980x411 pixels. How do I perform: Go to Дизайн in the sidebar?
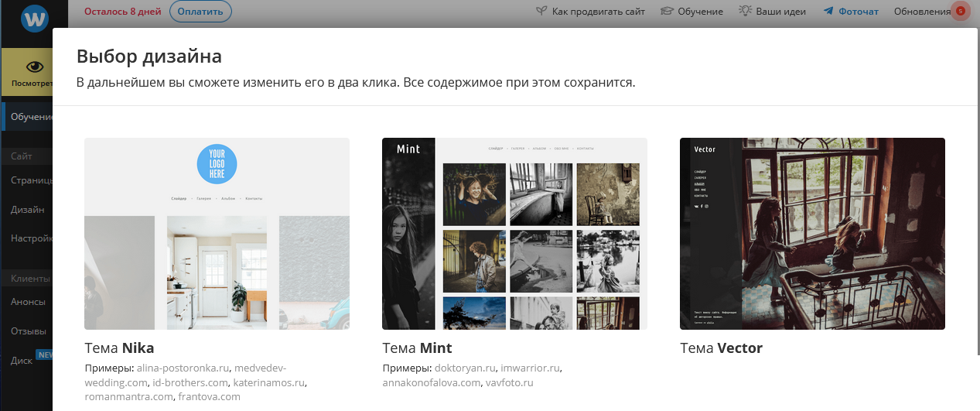pos(28,210)
